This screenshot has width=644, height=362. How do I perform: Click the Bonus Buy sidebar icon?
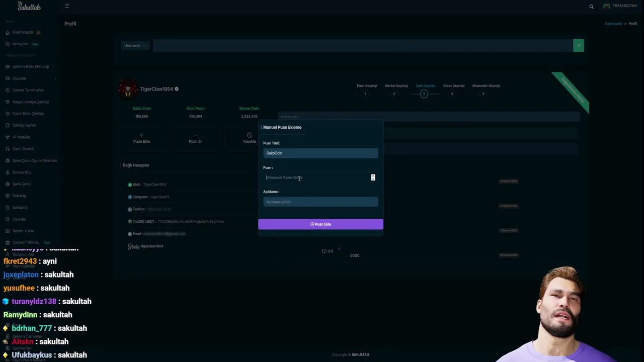coord(8,172)
